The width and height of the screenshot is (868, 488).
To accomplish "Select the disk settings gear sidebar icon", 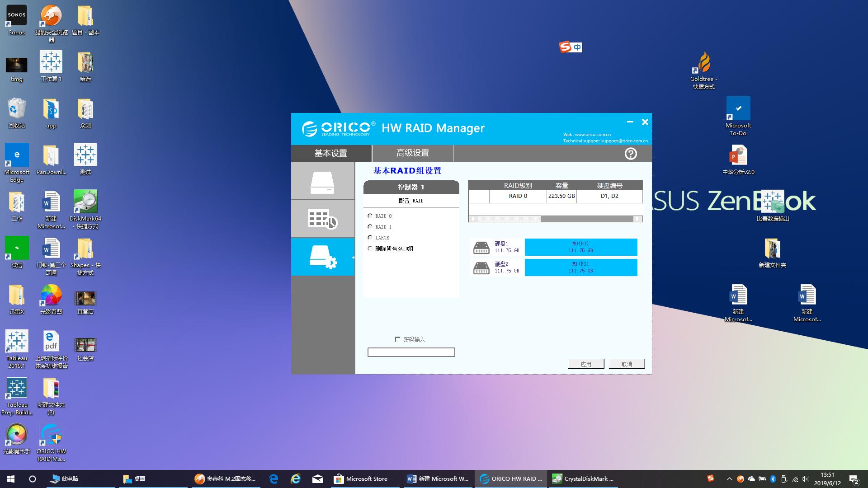I will click(x=322, y=257).
